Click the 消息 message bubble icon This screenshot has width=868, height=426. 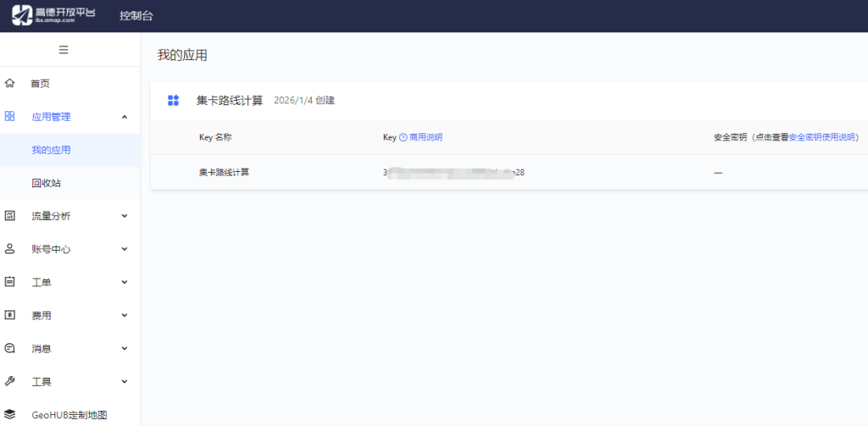tap(10, 348)
